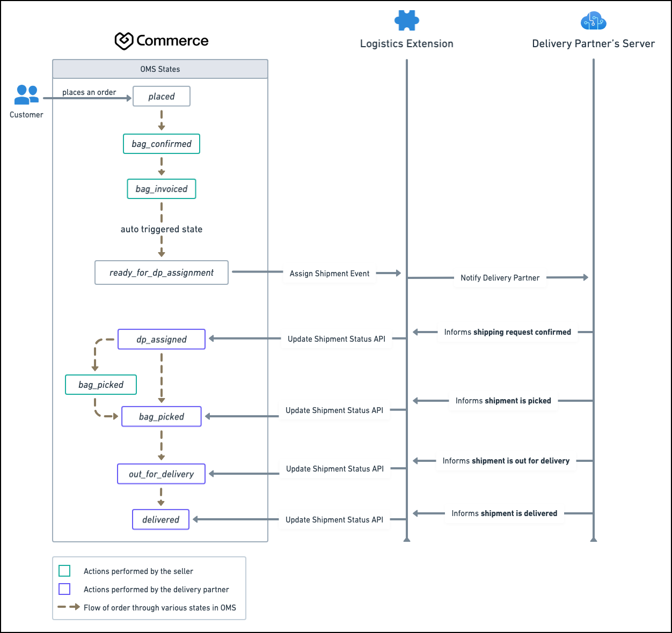672x633 pixels.
Task: Click the green-bordered bag_picked box
Action: [101, 385]
